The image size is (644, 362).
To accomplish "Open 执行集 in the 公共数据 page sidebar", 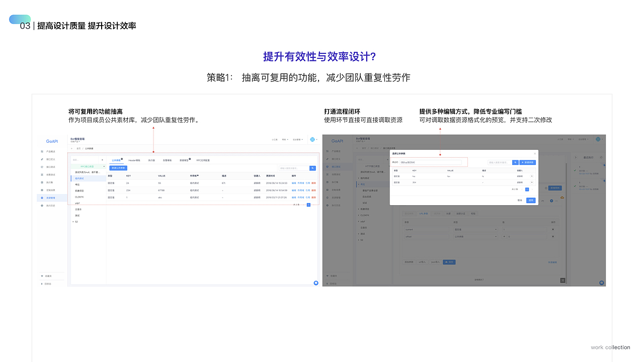I will pyautogui.click(x=50, y=183).
